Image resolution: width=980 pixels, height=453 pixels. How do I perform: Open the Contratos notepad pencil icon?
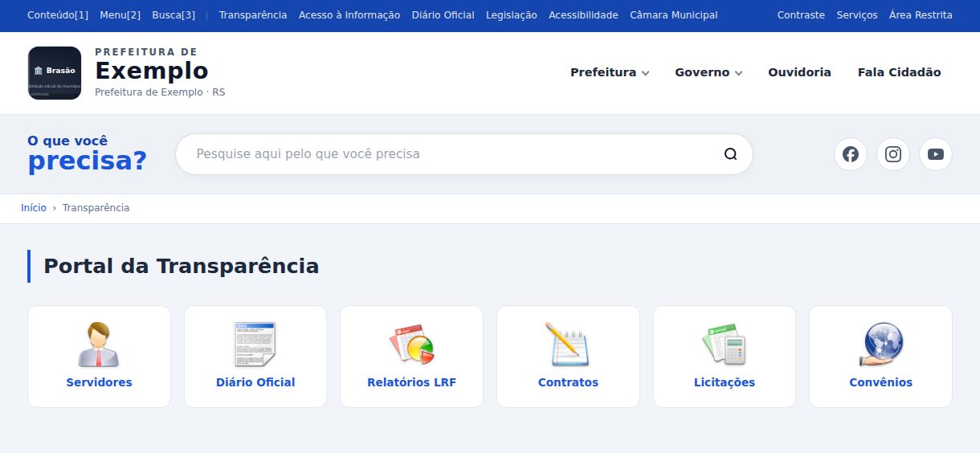568,345
